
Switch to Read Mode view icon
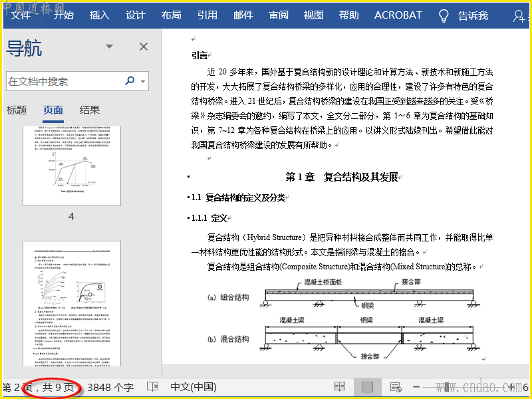point(340,387)
